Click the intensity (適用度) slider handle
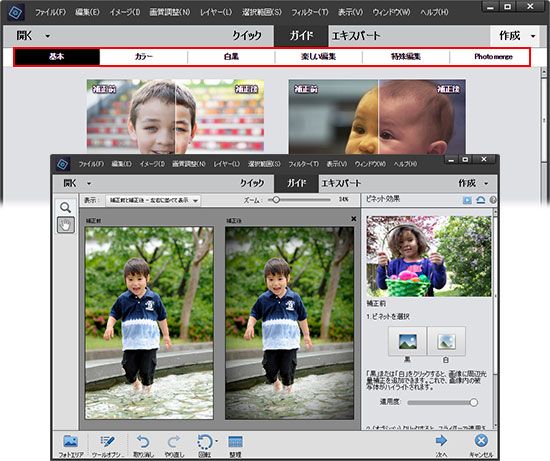Viewport: 550px width, 461px height. click(x=473, y=402)
